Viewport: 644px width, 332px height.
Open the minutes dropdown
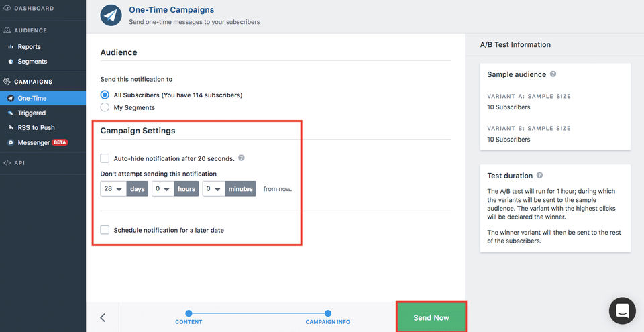[214, 189]
